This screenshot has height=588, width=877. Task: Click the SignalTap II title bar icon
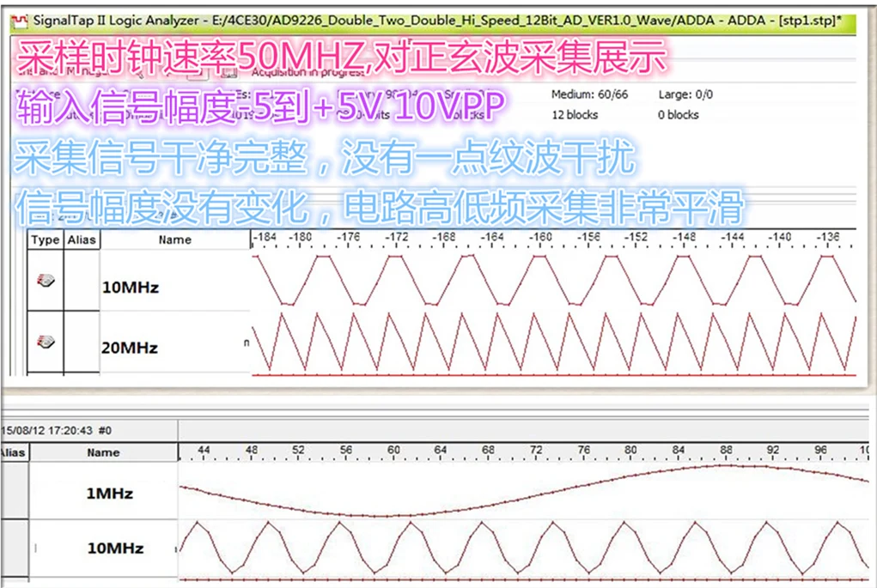click(19, 21)
